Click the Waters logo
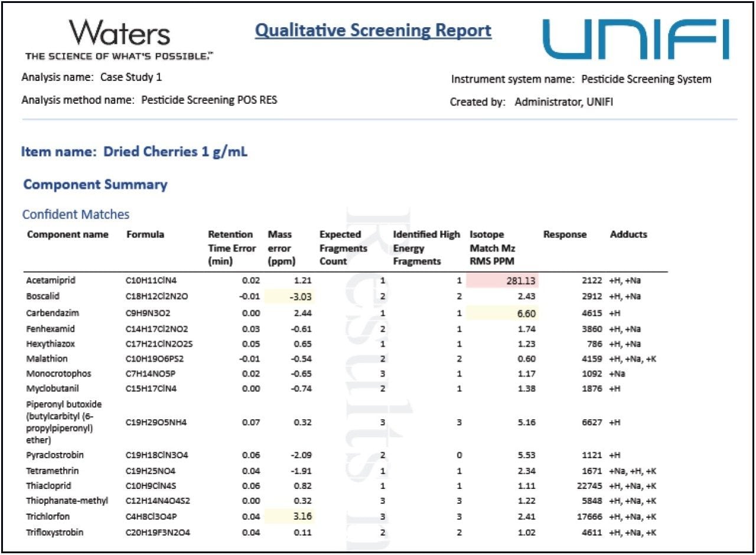Screen dimensions: 756x555 119,40
